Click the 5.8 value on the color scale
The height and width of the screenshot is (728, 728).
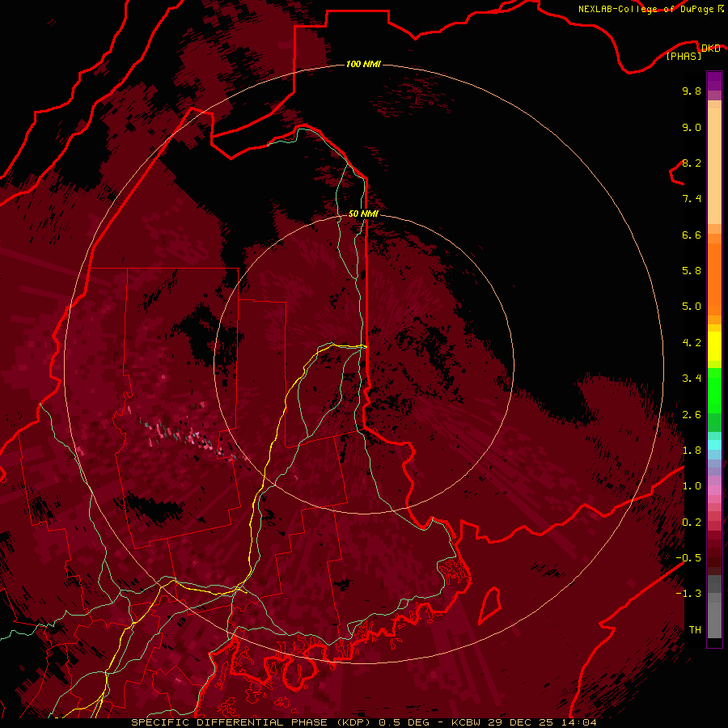tap(692, 271)
